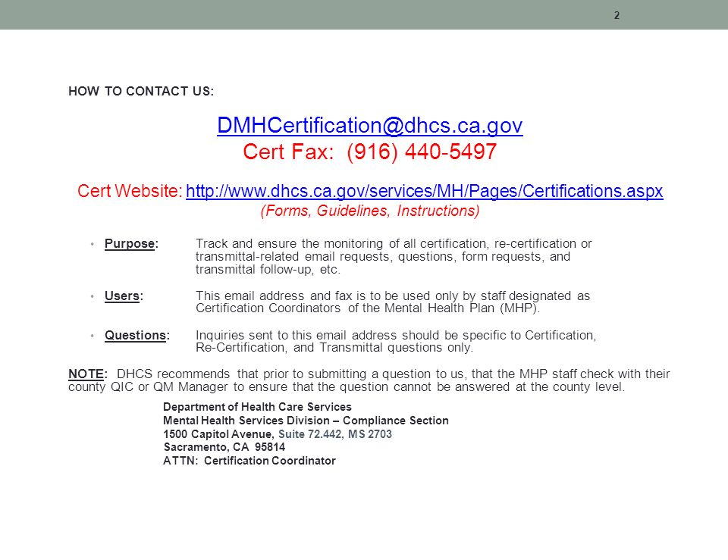Click '1500 Capitol Avenue' address text
728x560 pixels.
218,434
